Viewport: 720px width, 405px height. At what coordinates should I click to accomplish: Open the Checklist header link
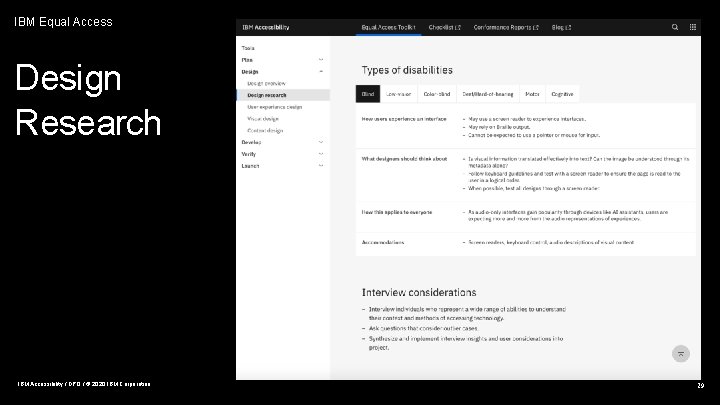(x=444, y=28)
